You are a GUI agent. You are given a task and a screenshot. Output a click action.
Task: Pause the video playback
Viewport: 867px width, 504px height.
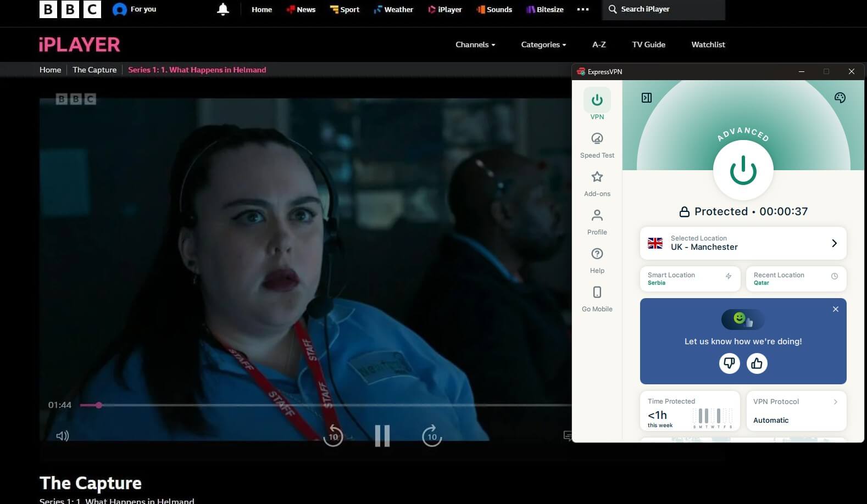tap(382, 436)
